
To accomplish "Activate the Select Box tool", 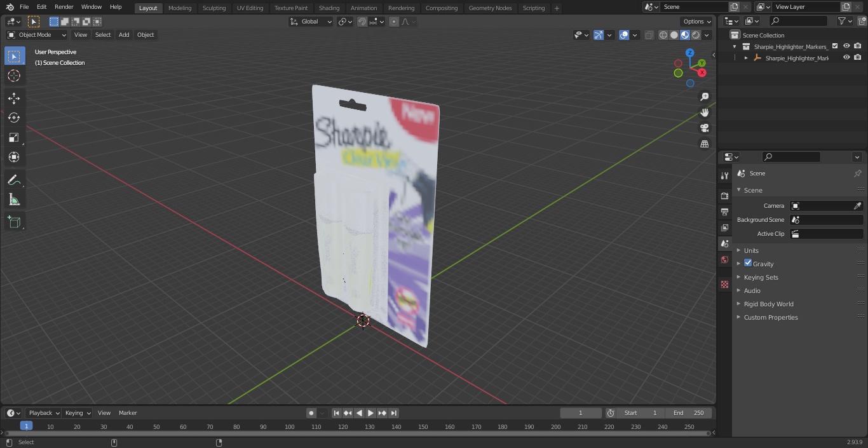I will (14, 56).
